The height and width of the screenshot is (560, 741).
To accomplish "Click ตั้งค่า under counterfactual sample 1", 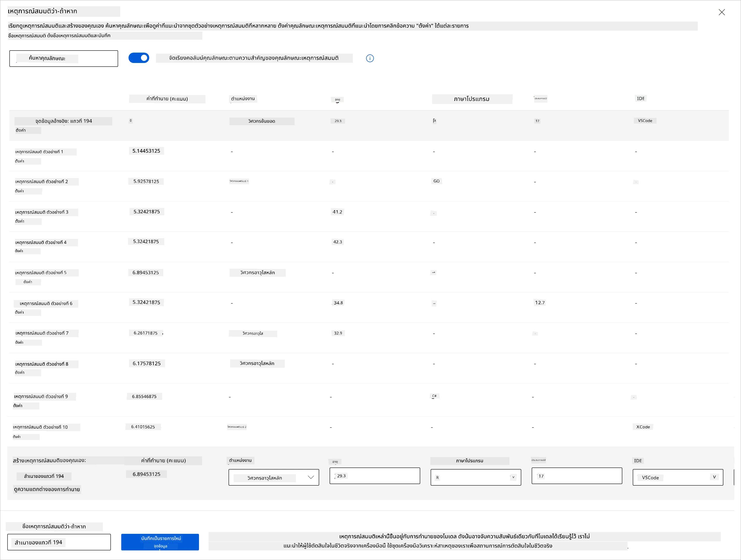I will [x=19, y=161].
